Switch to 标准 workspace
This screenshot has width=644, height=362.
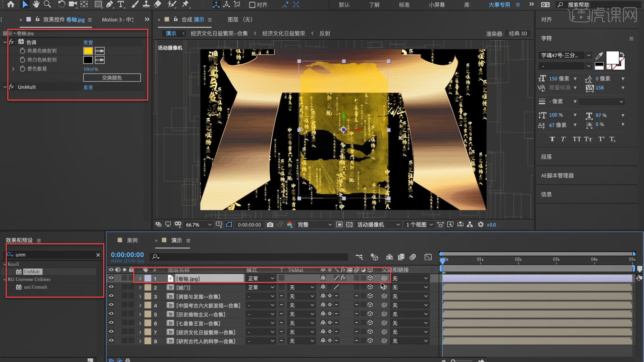point(404,5)
